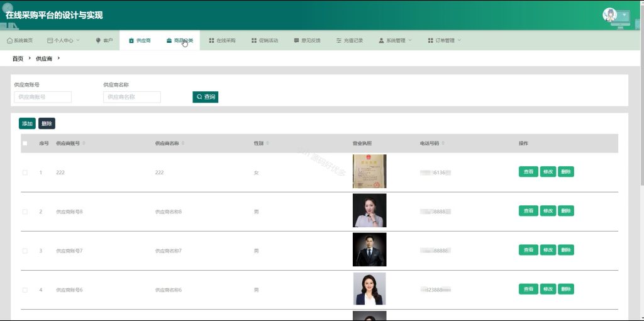Click the briefcase icon of 商品分类
644x321 pixels.
(169, 41)
